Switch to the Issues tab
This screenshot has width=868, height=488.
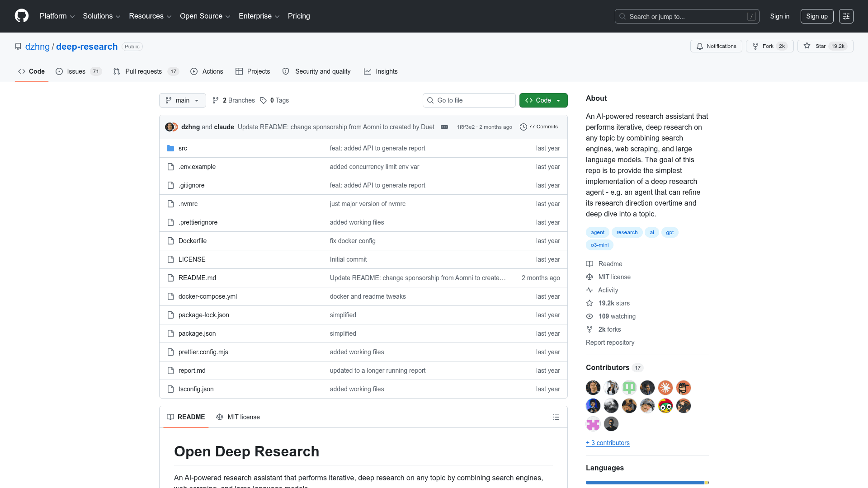click(79, 71)
